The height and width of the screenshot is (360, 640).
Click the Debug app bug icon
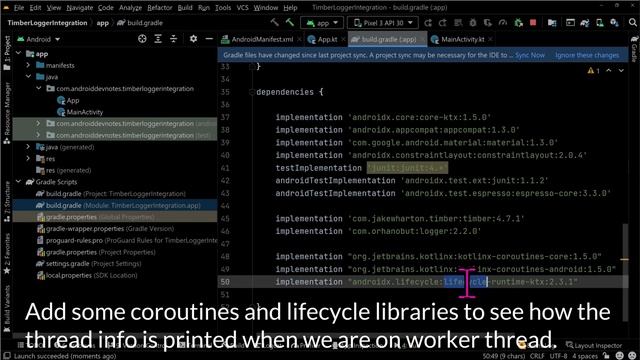[473, 23]
